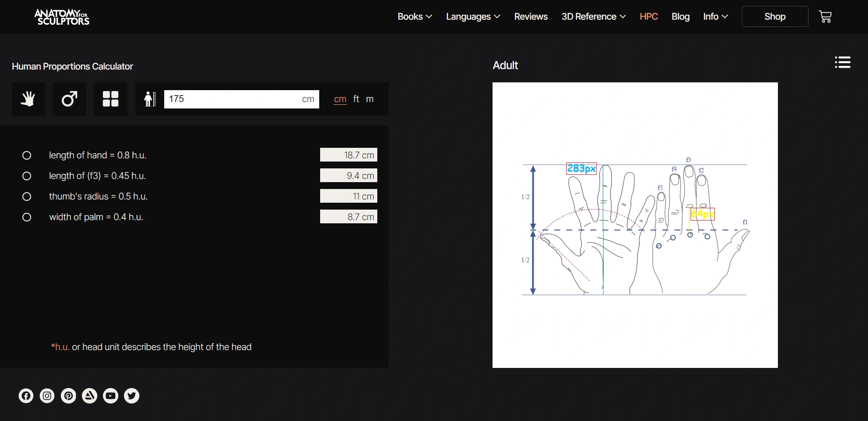Click the "length of (f3) = 0.45 h.u." label
868x421 pixels.
pyautogui.click(x=97, y=176)
